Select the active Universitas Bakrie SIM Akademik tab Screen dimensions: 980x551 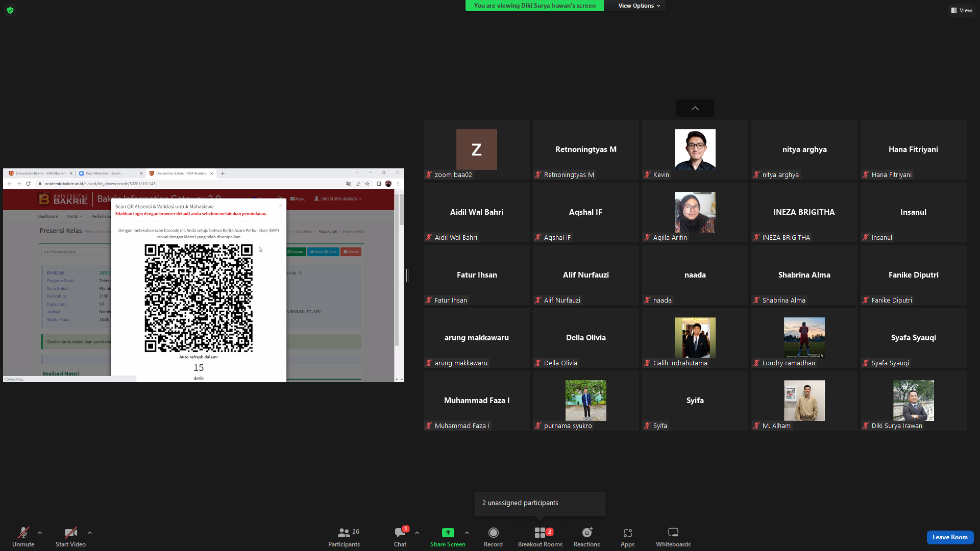click(181, 173)
